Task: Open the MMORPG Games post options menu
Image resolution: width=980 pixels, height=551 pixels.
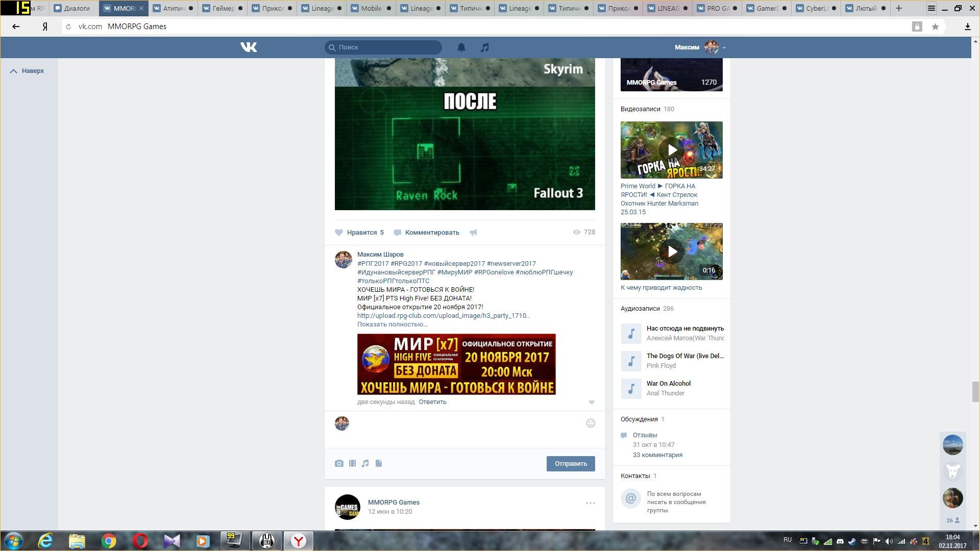Action: [590, 503]
